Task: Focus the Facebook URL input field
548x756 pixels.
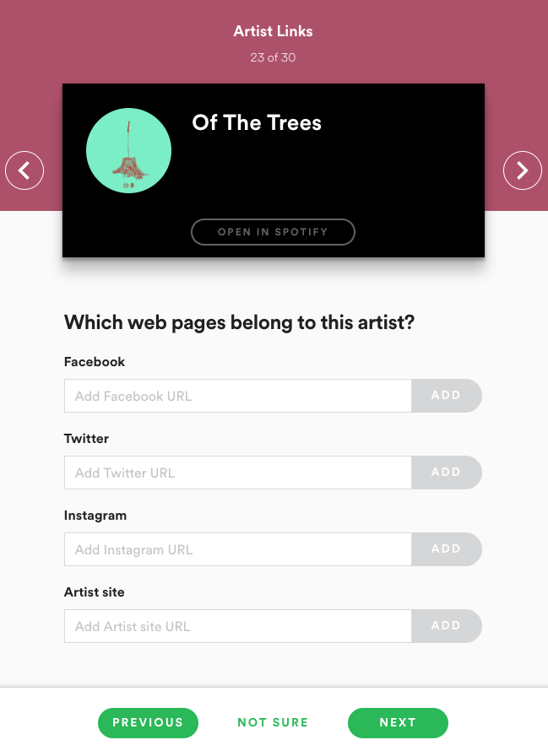Action: tap(237, 396)
